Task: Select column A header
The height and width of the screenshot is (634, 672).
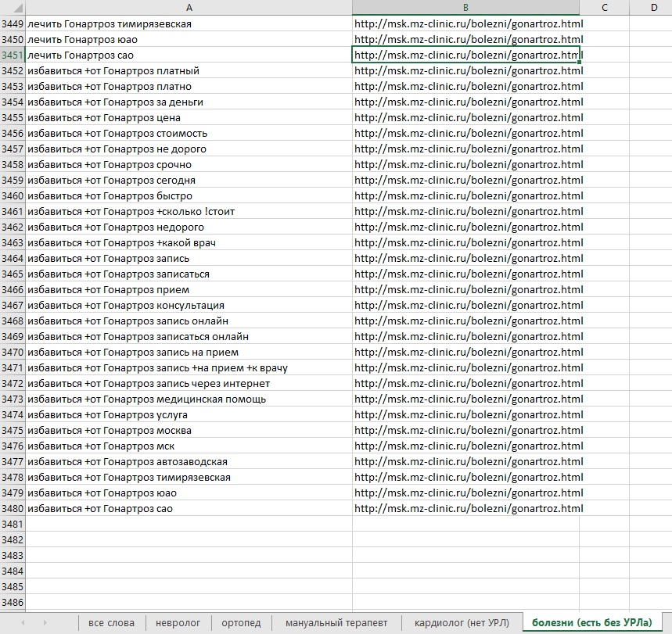Action: 189,7
